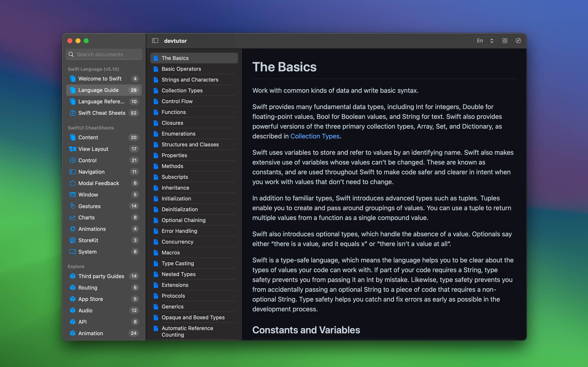Open the En language dropdown
The height and width of the screenshot is (367, 588).
point(484,41)
